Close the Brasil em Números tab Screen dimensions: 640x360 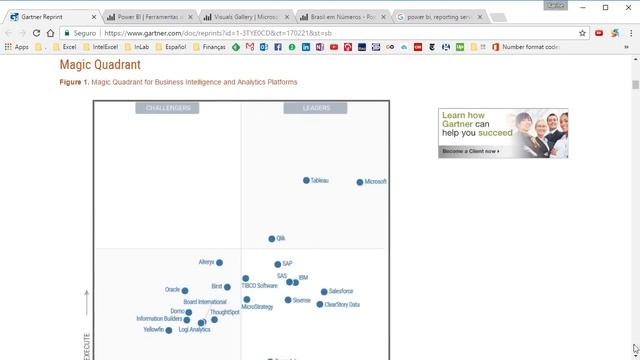pyautogui.click(x=383, y=17)
